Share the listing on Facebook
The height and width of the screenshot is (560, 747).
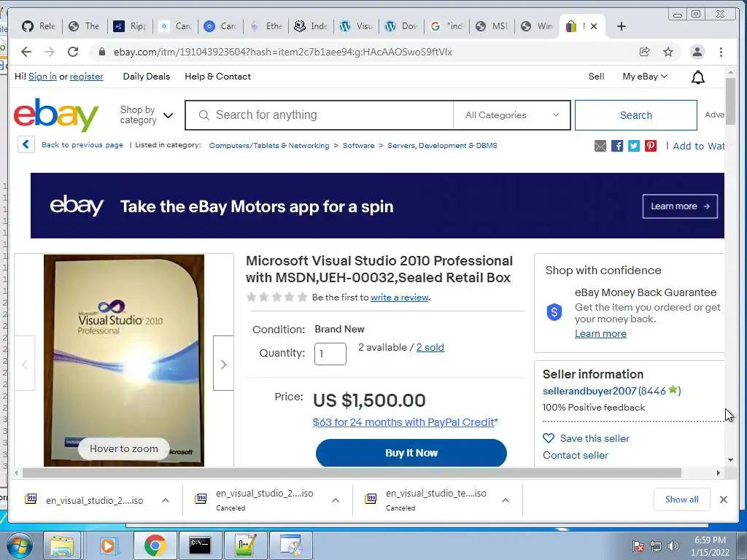(617, 146)
